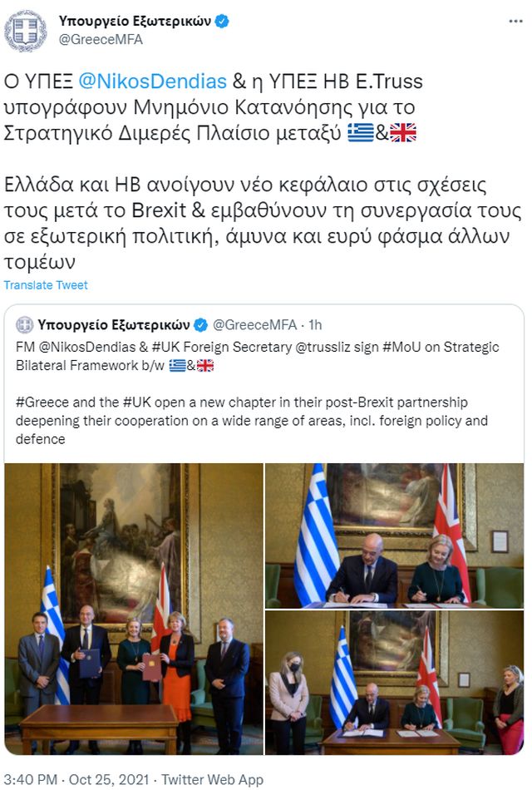Click the quoted tweet's verified badge
The width and height of the screenshot is (532, 790).
point(200,325)
